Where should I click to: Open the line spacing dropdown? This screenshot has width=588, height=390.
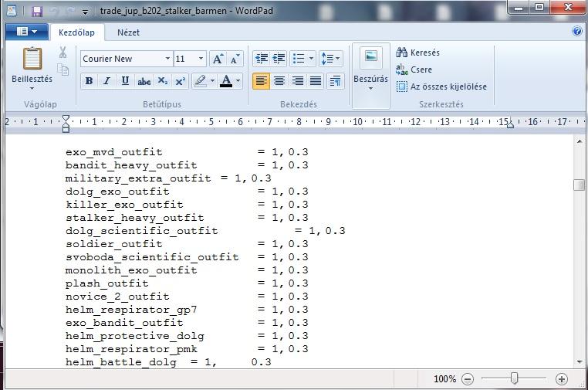click(x=330, y=59)
